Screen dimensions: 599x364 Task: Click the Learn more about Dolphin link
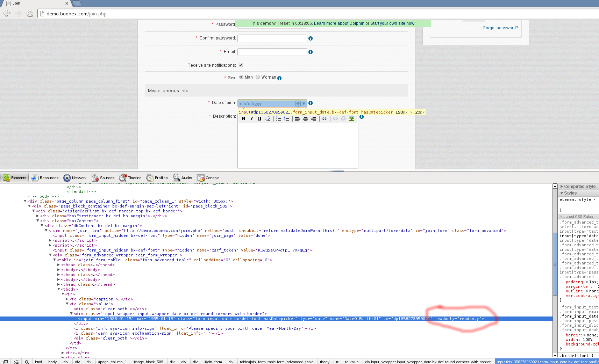click(x=339, y=23)
